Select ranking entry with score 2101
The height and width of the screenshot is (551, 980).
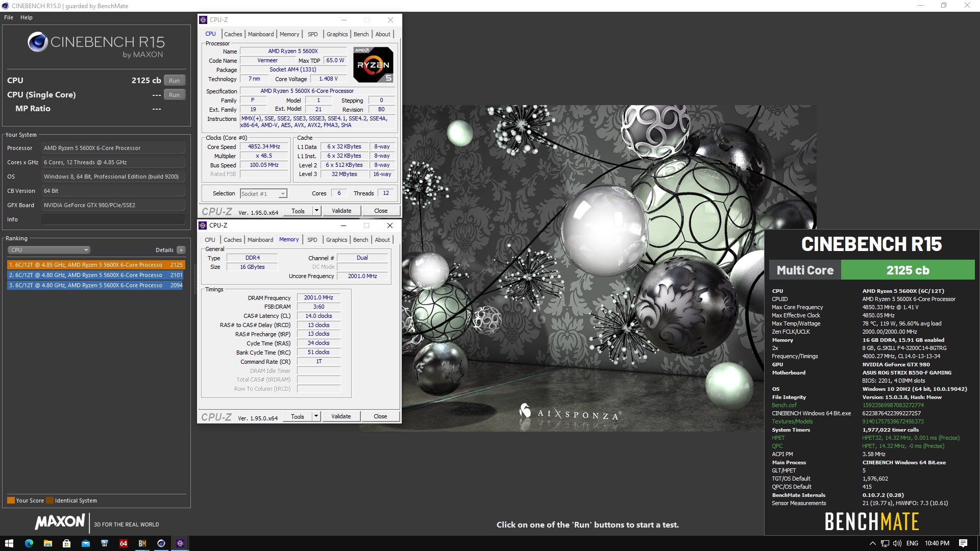tap(95, 275)
